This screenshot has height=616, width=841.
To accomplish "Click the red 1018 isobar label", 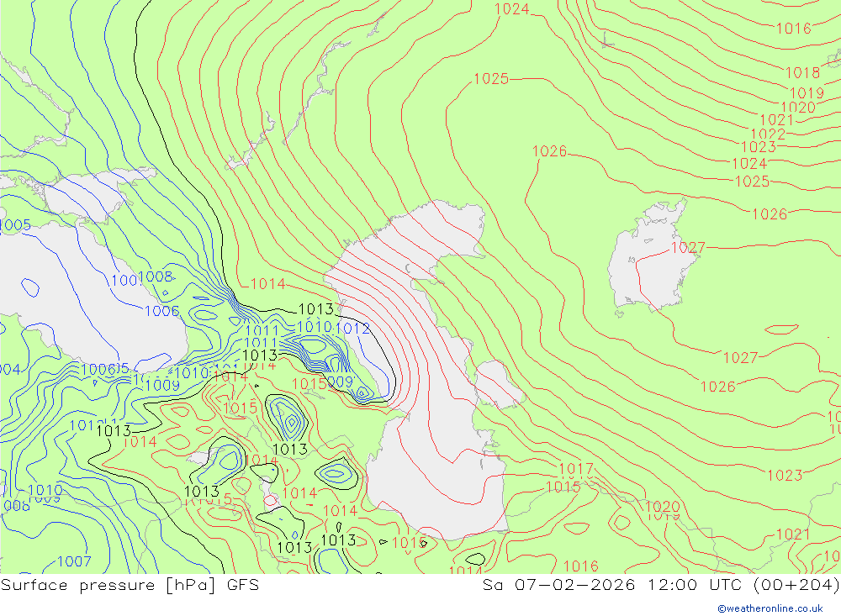I will click(802, 72).
